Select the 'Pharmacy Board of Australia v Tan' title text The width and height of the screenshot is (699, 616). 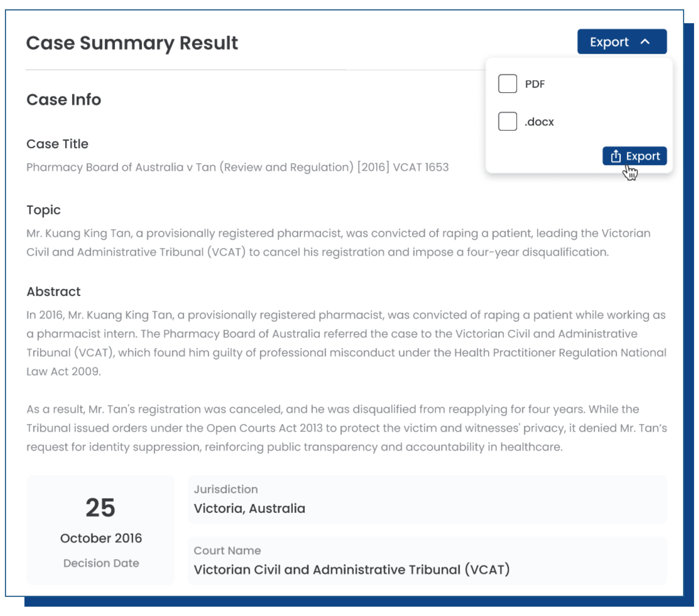click(238, 167)
